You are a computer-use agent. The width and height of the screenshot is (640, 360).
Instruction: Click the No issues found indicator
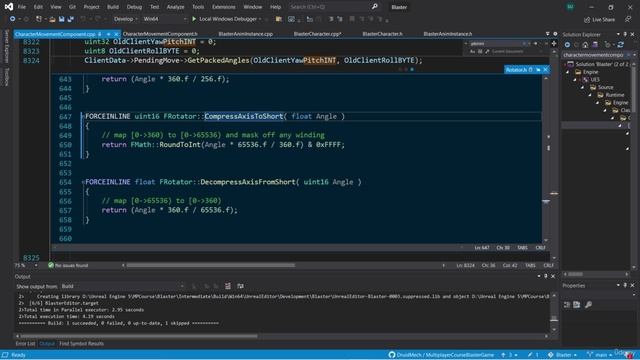pyautogui.click(x=68, y=265)
